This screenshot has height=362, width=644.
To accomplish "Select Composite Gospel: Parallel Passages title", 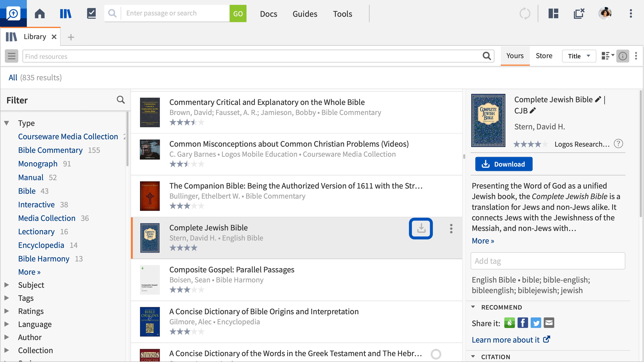I will (232, 269).
